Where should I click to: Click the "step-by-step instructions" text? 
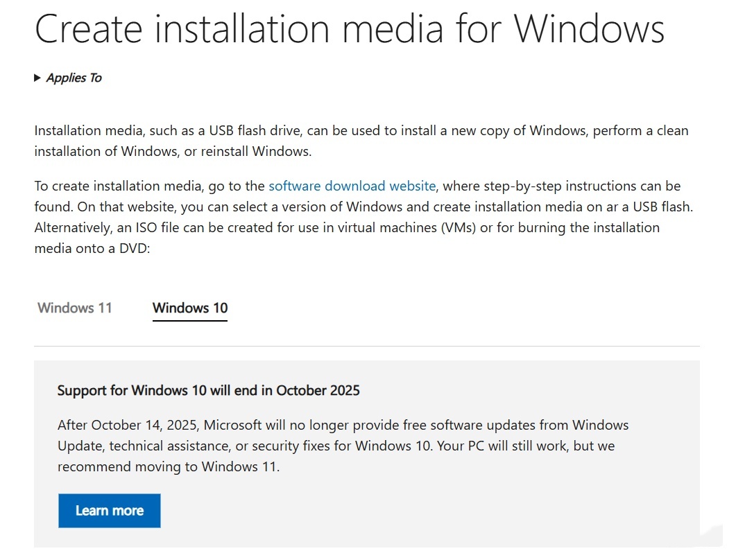coord(535,186)
